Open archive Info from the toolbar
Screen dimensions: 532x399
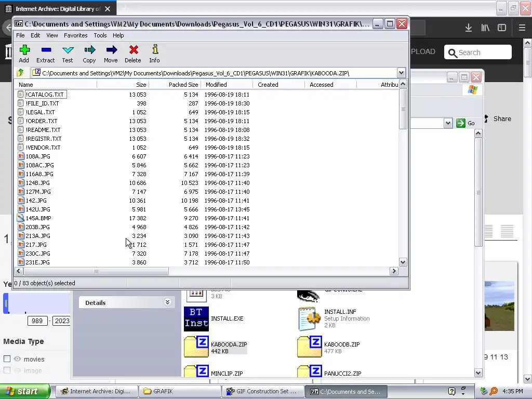(x=155, y=49)
